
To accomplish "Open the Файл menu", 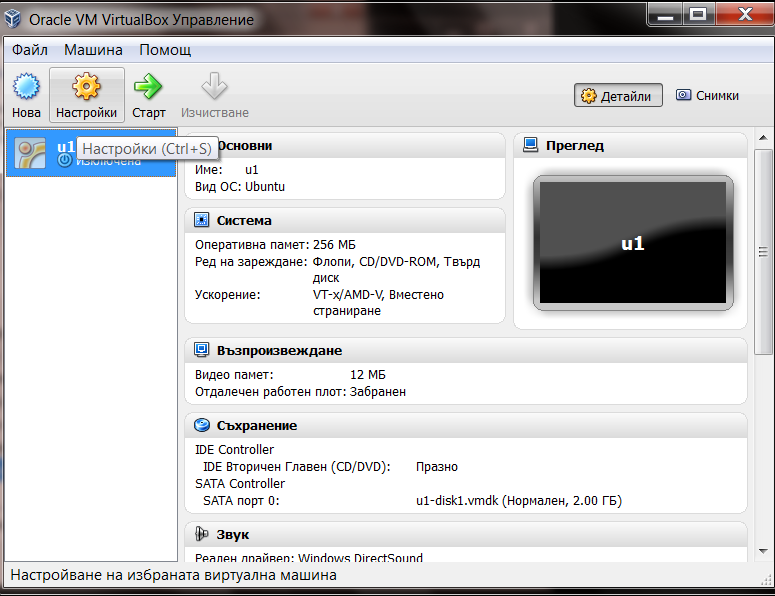I will (x=30, y=50).
